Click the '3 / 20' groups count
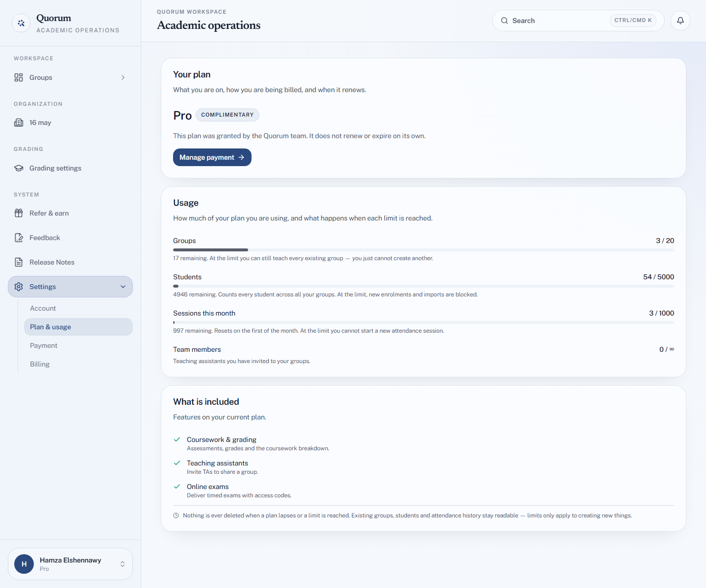This screenshot has height=588, width=706. point(665,241)
